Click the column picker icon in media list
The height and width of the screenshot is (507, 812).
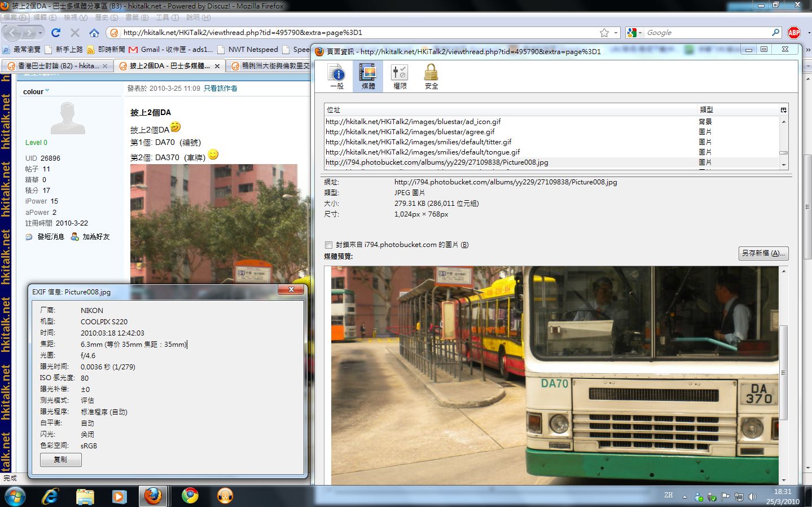[783, 110]
